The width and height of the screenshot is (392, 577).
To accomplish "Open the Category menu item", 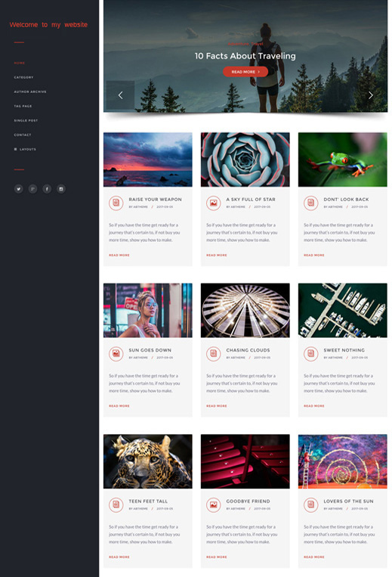I will point(23,77).
